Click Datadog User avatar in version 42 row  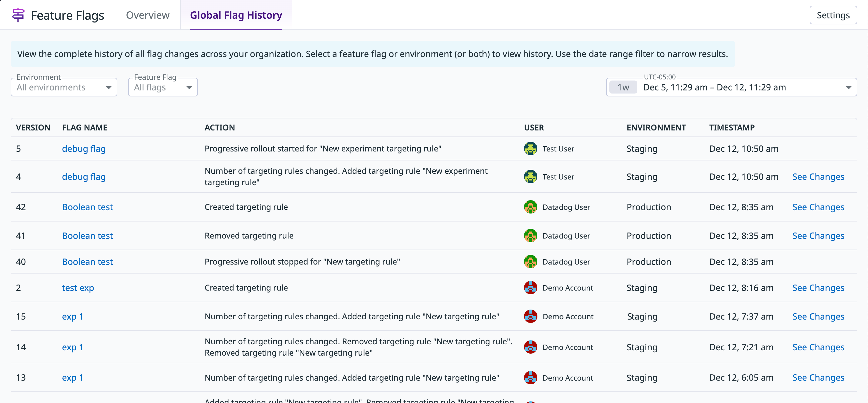click(530, 207)
